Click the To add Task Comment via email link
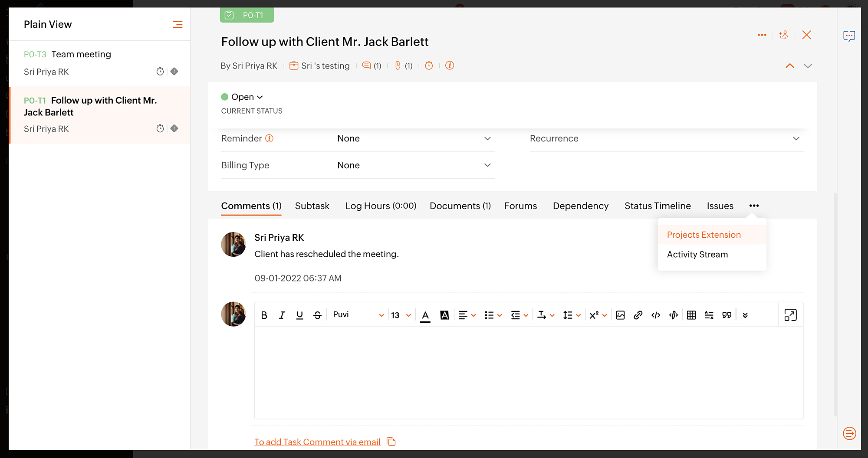 [317, 442]
